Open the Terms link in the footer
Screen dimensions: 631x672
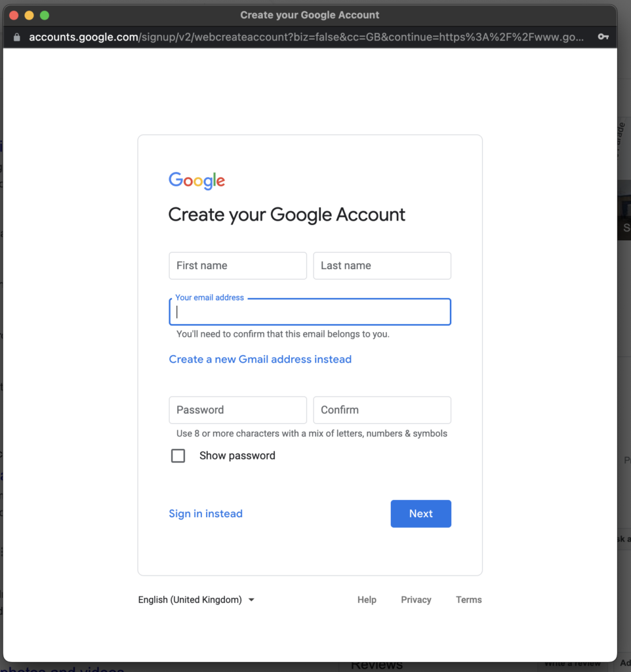468,600
